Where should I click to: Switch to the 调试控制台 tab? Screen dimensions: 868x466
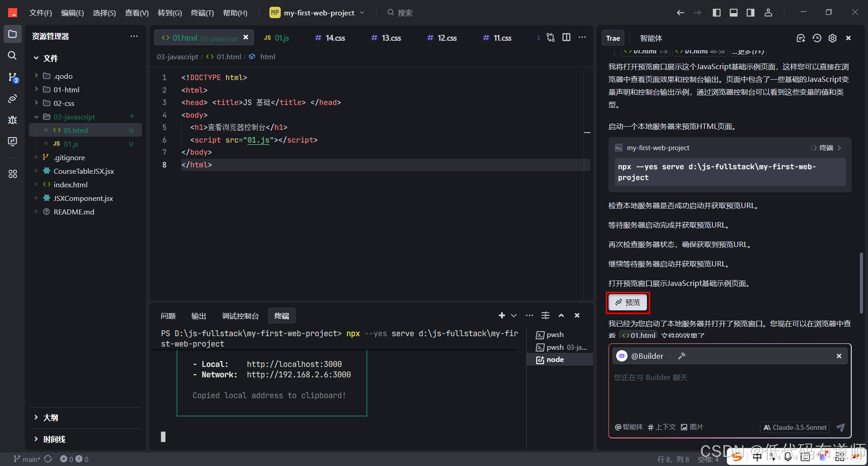click(x=241, y=316)
